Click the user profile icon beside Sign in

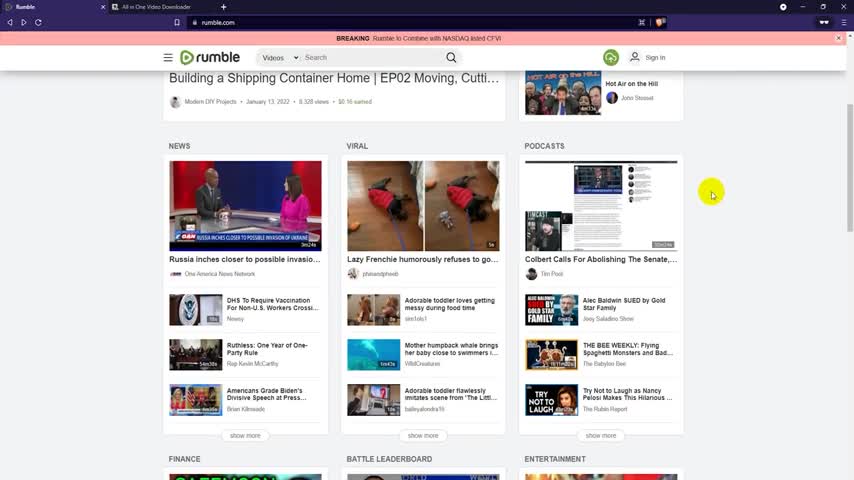click(635, 57)
